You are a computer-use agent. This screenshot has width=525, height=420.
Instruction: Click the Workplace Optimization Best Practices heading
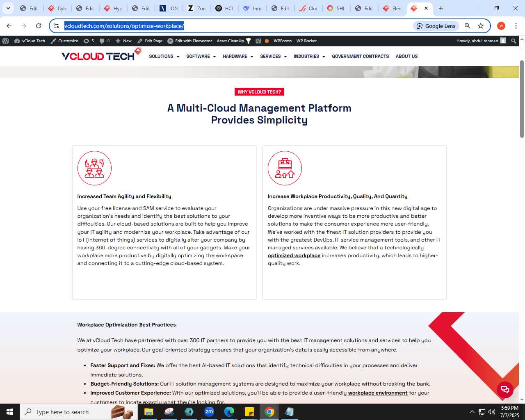[x=126, y=324]
